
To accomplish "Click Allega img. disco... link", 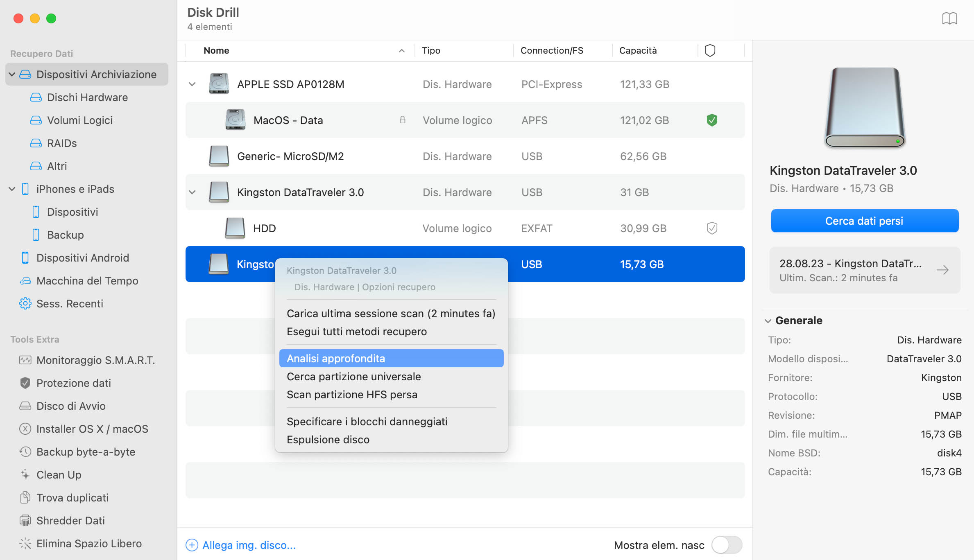I will (249, 545).
